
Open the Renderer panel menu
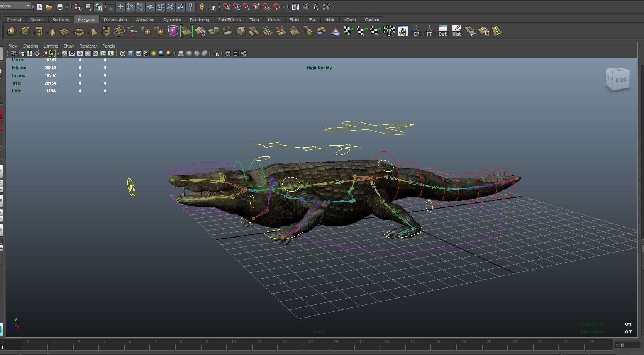point(88,46)
